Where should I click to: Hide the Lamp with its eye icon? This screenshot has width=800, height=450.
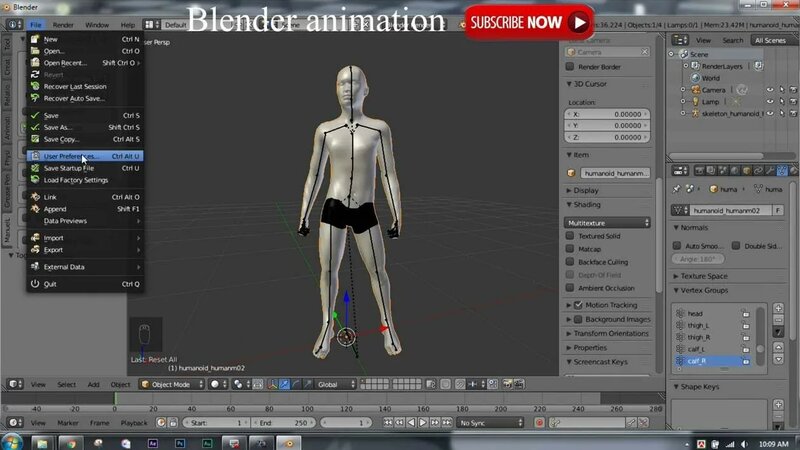[770, 102]
